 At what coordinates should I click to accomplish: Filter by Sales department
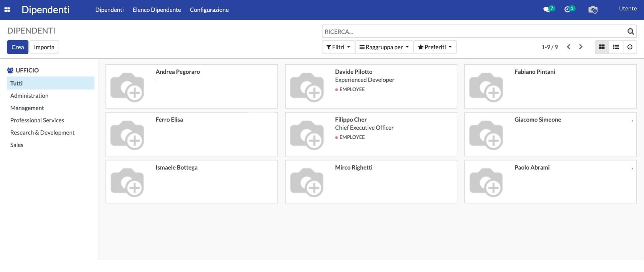click(x=17, y=145)
